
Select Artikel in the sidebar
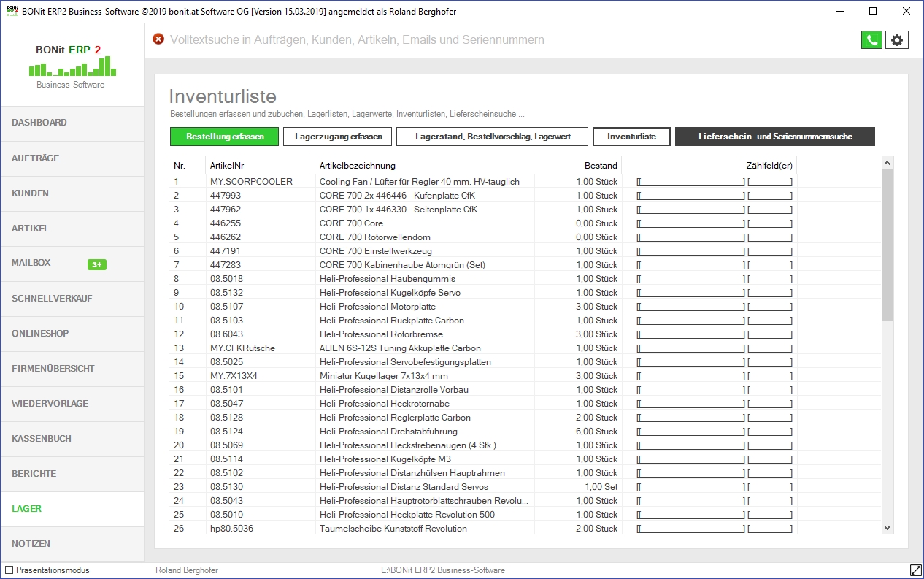72,229
